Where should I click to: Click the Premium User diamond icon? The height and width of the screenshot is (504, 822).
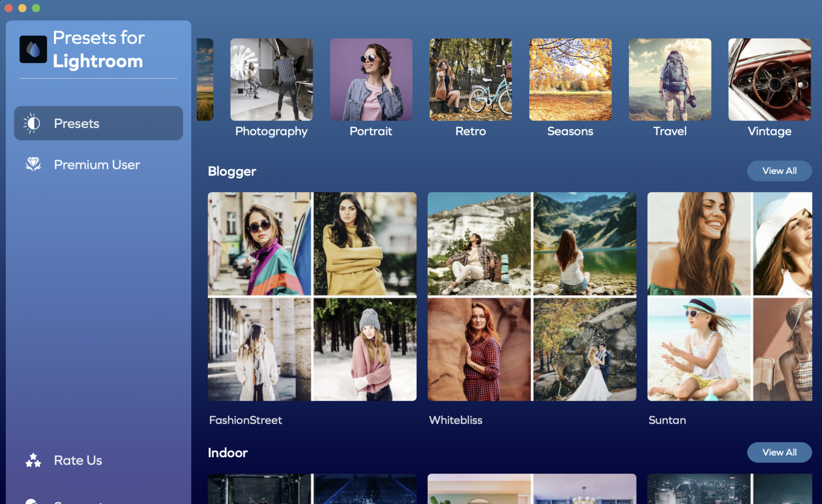33,165
